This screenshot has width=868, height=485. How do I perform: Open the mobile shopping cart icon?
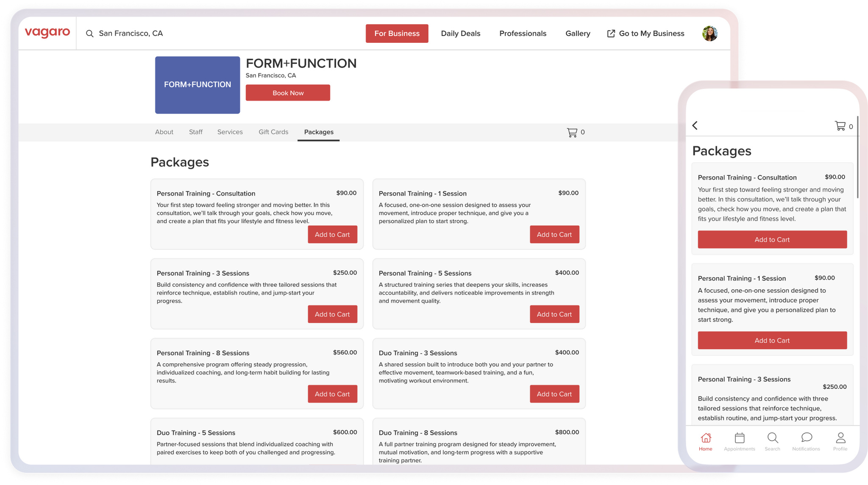[840, 126]
